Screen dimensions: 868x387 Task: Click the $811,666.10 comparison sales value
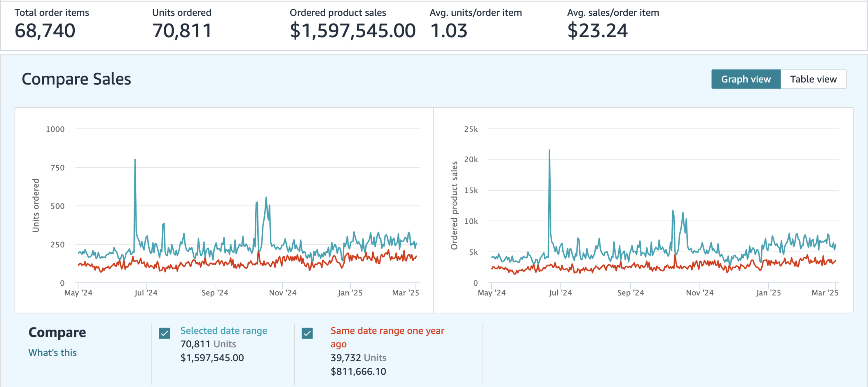[x=358, y=371]
